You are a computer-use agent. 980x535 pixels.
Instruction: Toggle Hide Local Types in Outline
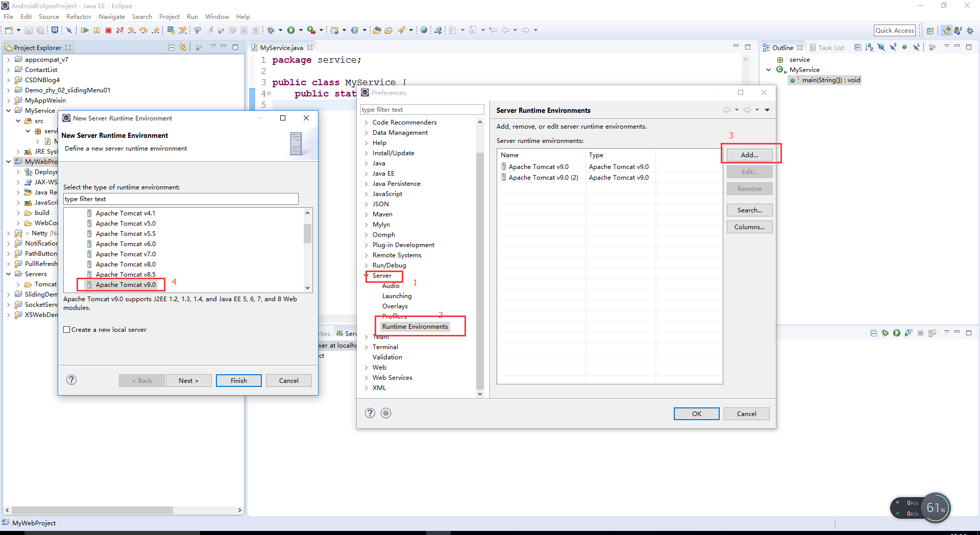[917, 47]
